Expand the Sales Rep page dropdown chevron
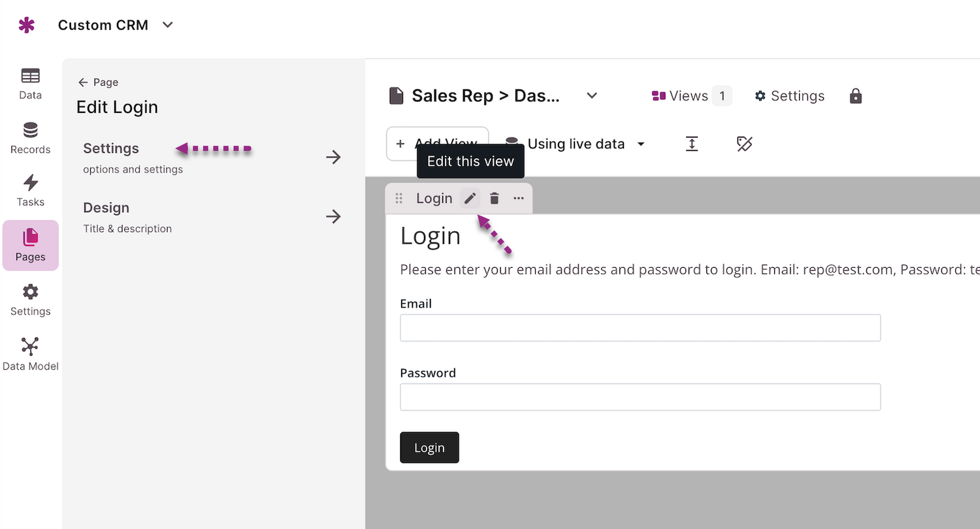Screen dimensions: 980x529 click(592, 96)
